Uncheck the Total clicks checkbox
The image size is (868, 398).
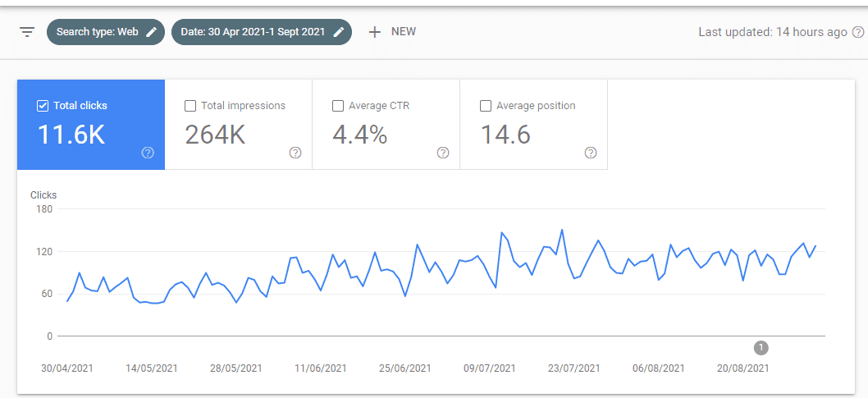click(43, 106)
